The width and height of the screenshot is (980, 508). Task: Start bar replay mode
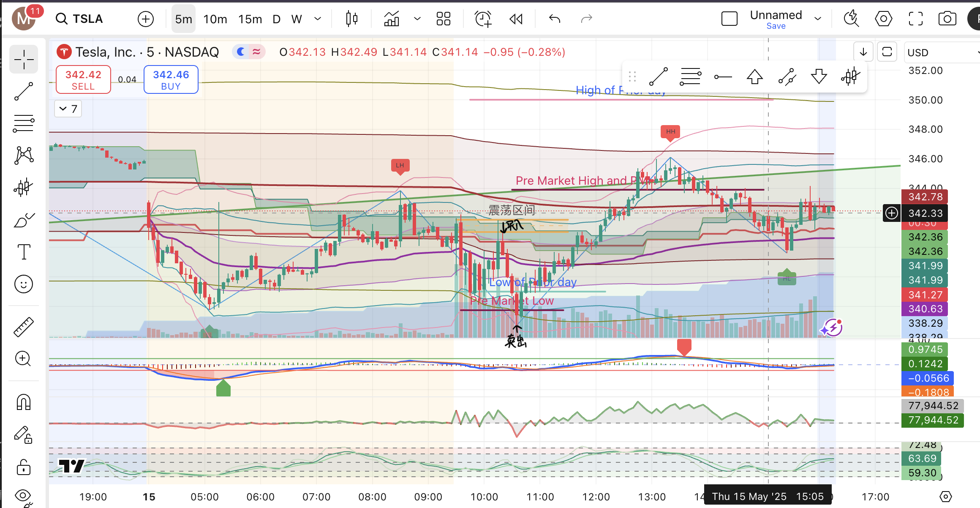516,19
